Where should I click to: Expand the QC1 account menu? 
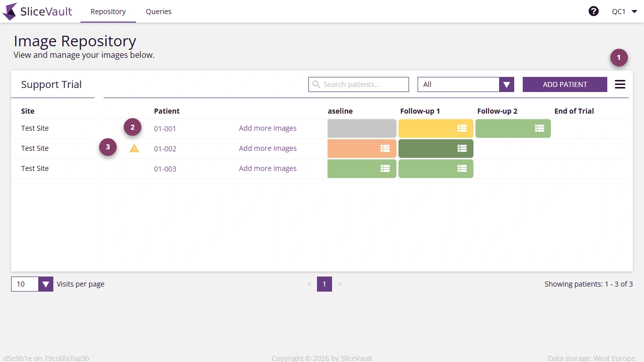(624, 11)
